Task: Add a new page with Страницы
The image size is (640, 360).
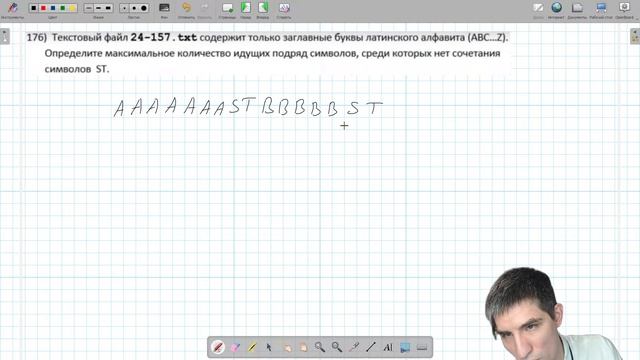Action: [227, 9]
